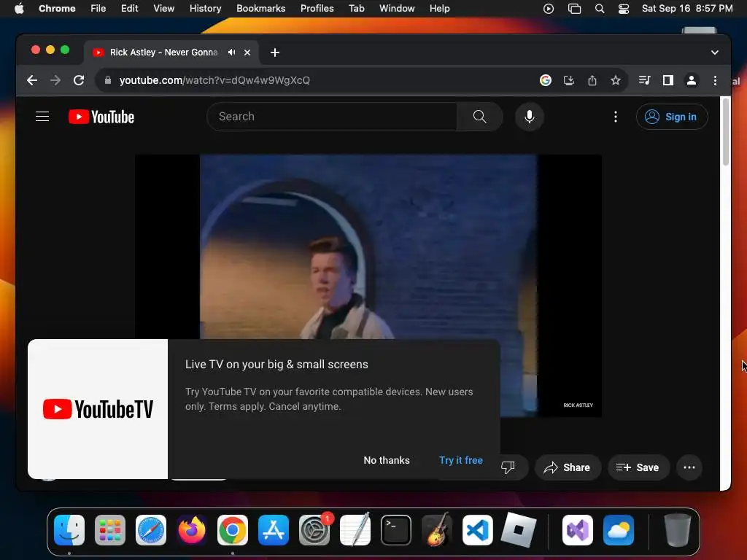Image resolution: width=747 pixels, height=560 pixels.
Task: Focus the YouTube search field
Action: pyautogui.click(x=332, y=117)
